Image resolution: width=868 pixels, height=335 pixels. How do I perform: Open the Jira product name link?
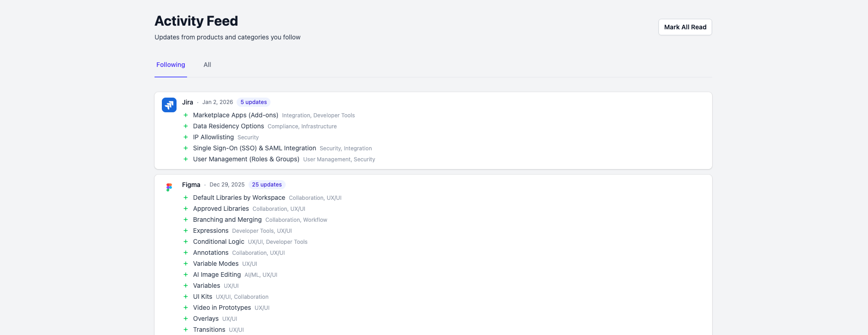pos(188,102)
